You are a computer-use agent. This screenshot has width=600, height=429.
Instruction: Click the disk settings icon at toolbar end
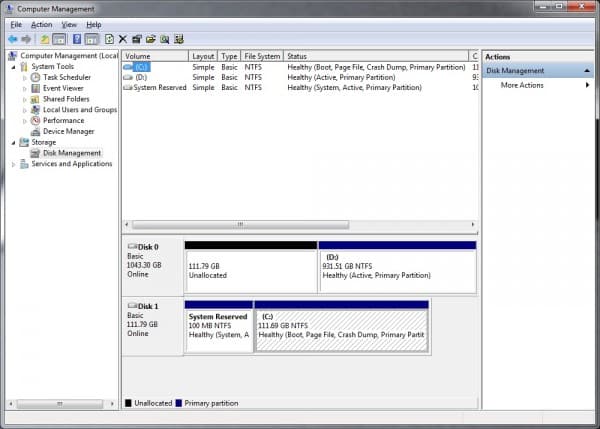point(179,39)
